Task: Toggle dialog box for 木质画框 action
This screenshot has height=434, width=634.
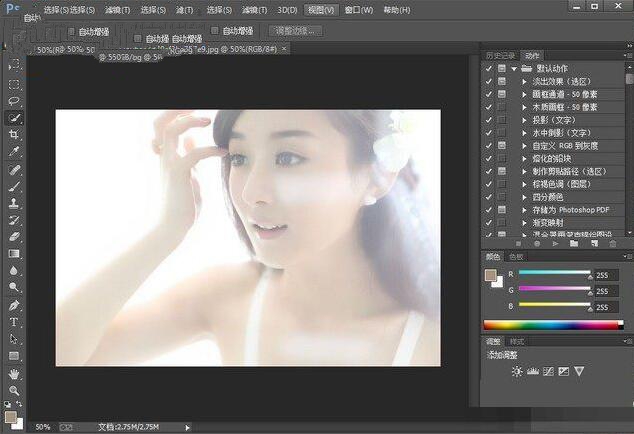Action: 502,107
